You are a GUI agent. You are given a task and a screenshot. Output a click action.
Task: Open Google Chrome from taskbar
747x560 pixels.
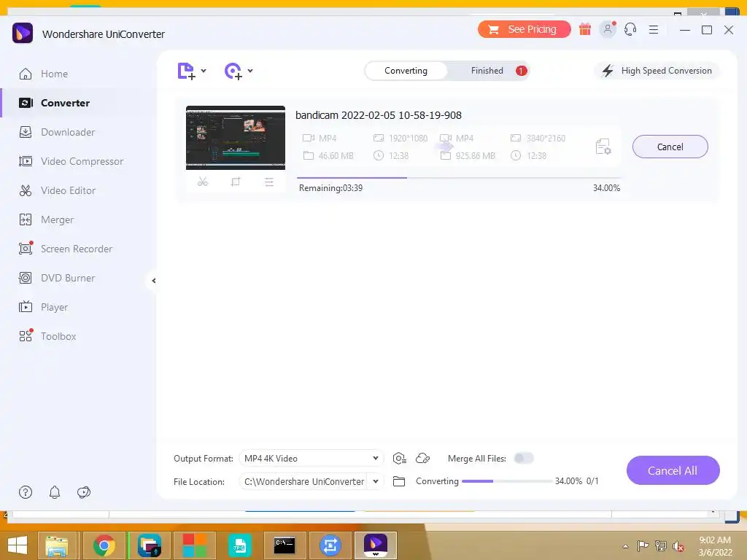point(104,545)
